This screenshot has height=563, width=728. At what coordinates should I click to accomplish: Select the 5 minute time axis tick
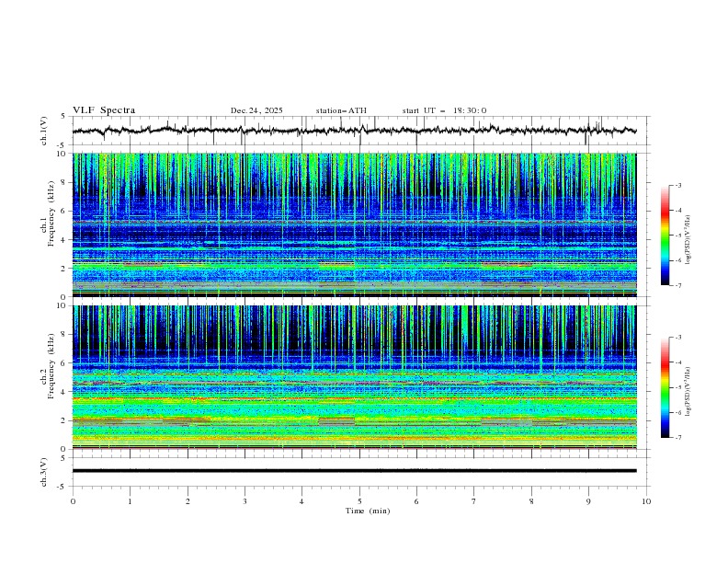point(359,501)
